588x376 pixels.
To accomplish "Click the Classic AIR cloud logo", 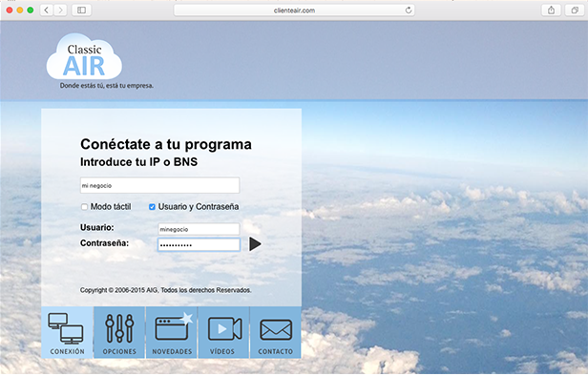I will click(84, 57).
